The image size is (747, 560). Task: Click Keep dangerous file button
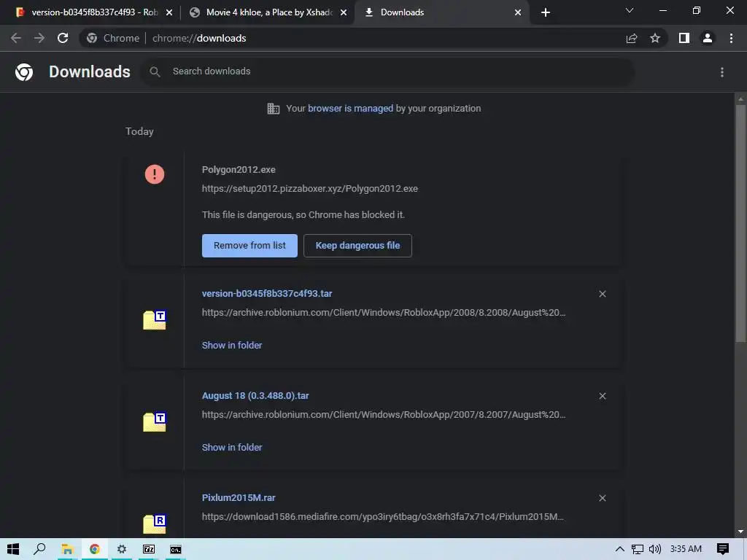coord(357,246)
